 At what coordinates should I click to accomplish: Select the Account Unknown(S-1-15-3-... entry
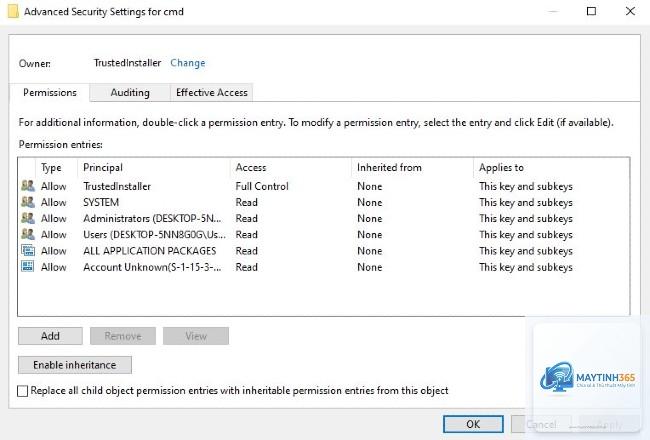pos(152,267)
